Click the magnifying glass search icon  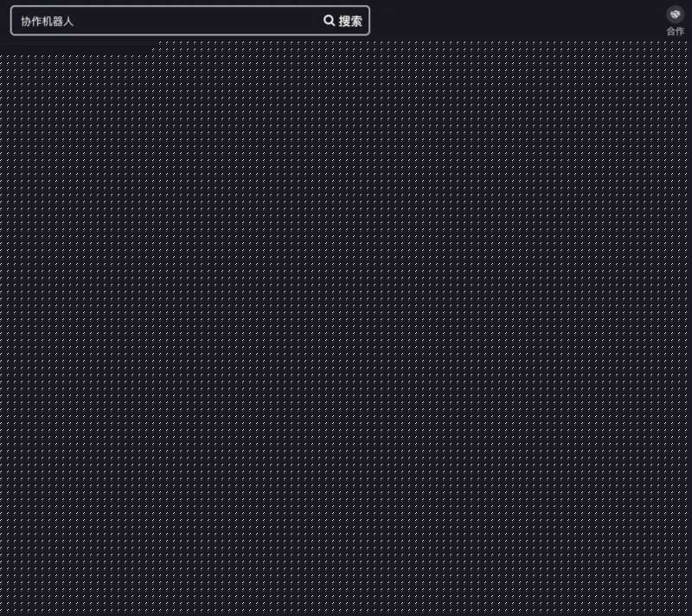coord(329,21)
